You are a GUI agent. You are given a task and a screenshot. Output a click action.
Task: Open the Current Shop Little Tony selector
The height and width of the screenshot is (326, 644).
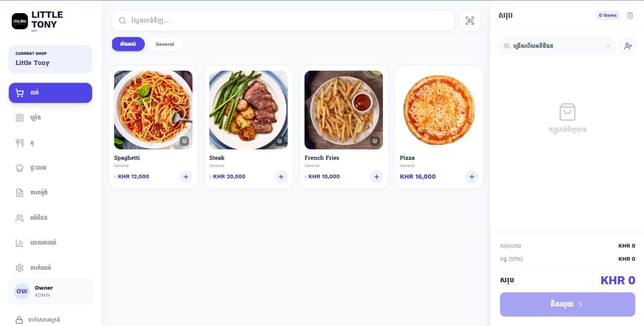[x=50, y=59]
